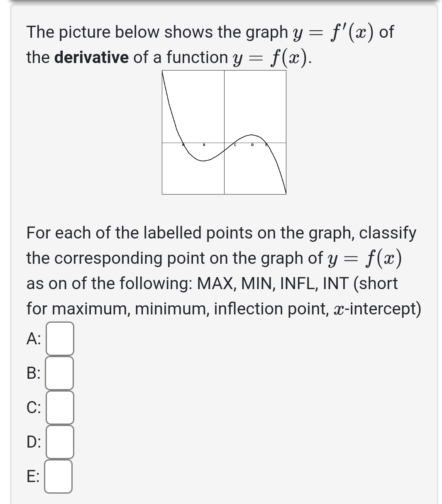This screenshot has height=504, width=442.
Task: Click the answer box for point E
Action: tap(58, 476)
